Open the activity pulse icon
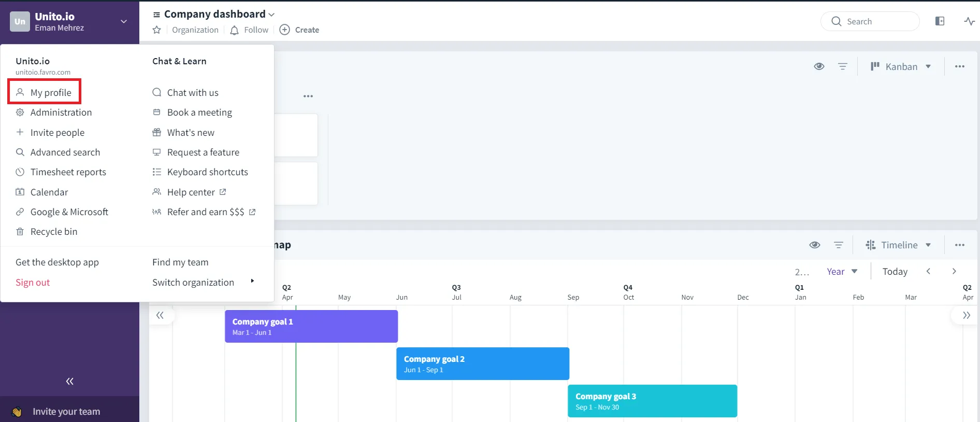 coord(969,21)
